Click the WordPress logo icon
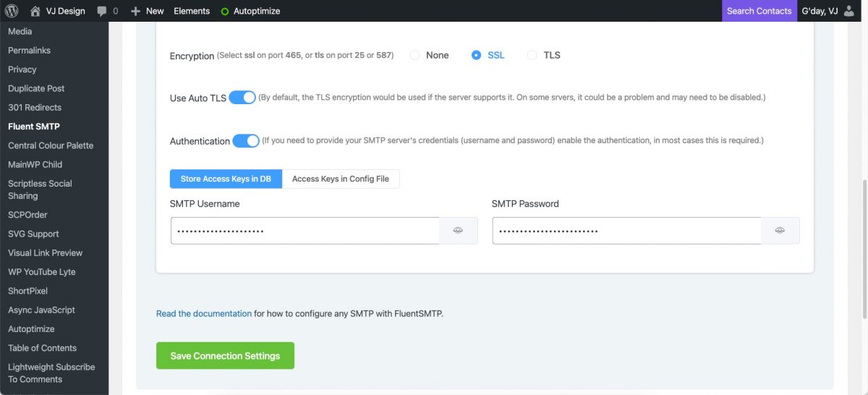Viewport: 868px width, 395px height. [12, 11]
